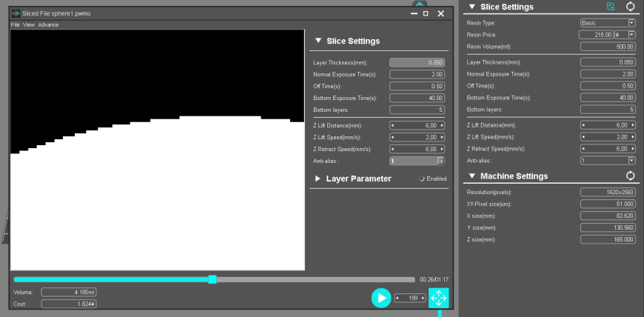Viewport: 644px width, 317px height.
Task: Open the File menu
Action: (x=16, y=24)
